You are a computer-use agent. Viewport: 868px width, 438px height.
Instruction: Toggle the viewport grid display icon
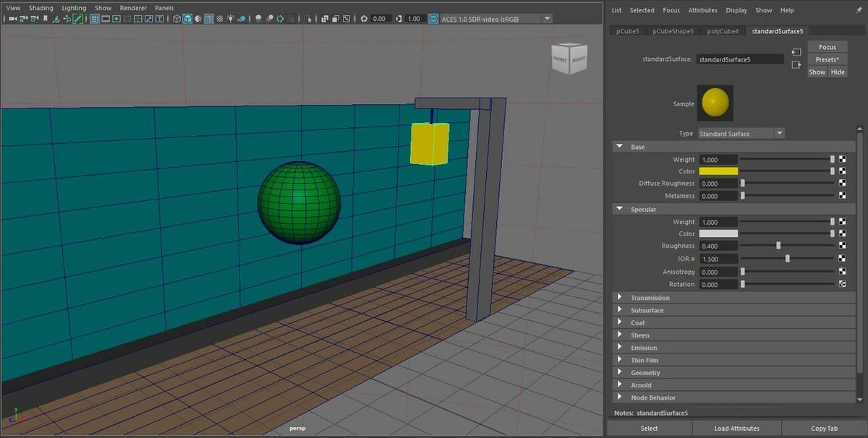point(95,19)
